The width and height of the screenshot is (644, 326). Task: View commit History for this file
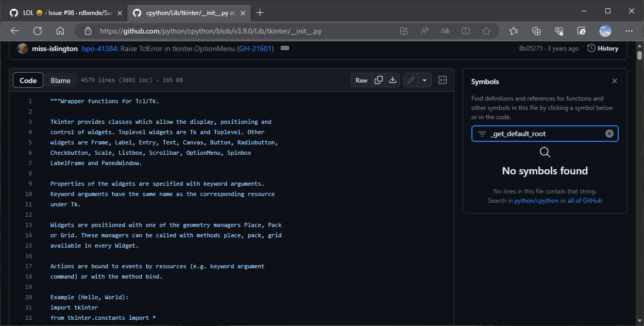[x=603, y=48]
